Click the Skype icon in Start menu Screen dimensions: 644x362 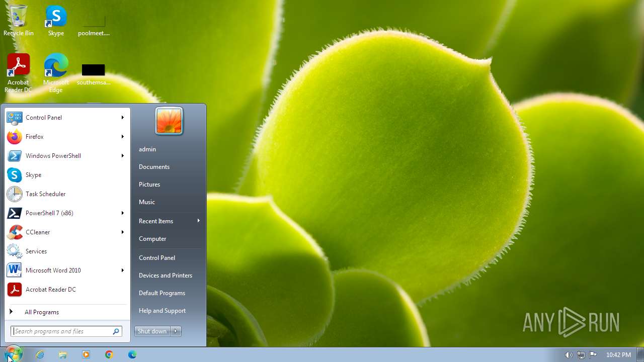tap(15, 175)
